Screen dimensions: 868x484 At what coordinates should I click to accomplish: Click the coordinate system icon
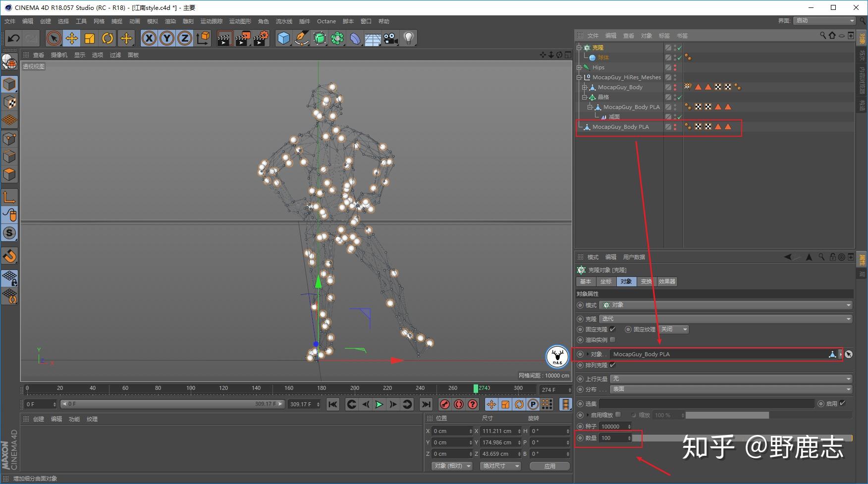click(203, 38)
